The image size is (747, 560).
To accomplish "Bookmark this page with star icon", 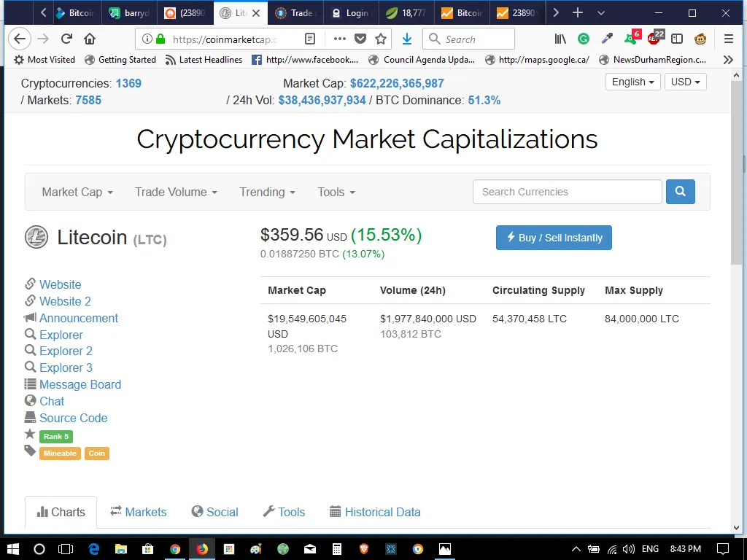I will pos(380,39).
